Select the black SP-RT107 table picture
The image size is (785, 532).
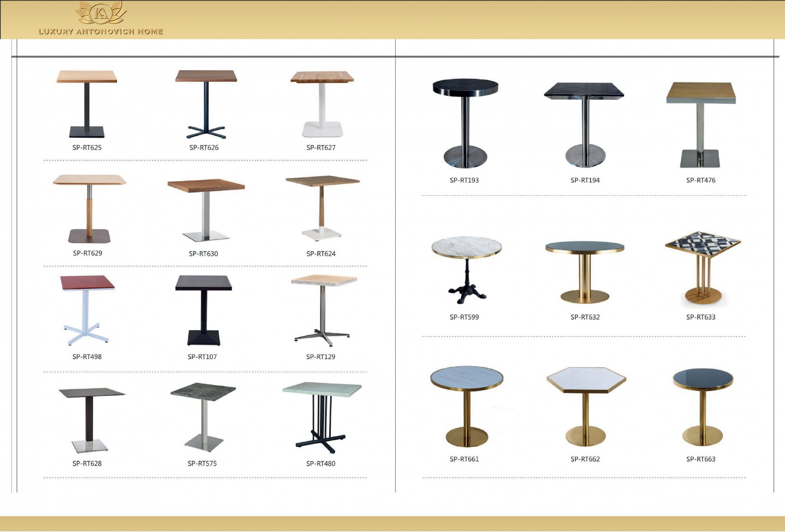tap(204, 311)
